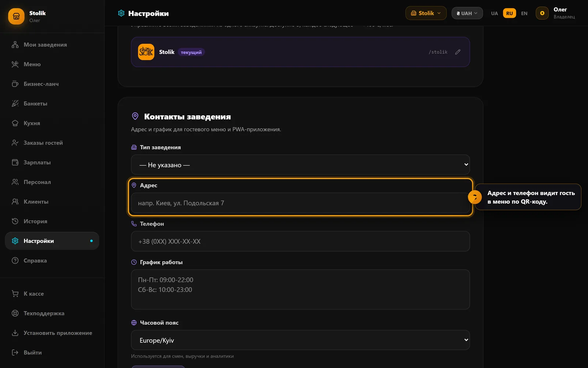Open the Тип заведения dropdown
The height and width of the screenshot is (368, 588).
(300, 165)
